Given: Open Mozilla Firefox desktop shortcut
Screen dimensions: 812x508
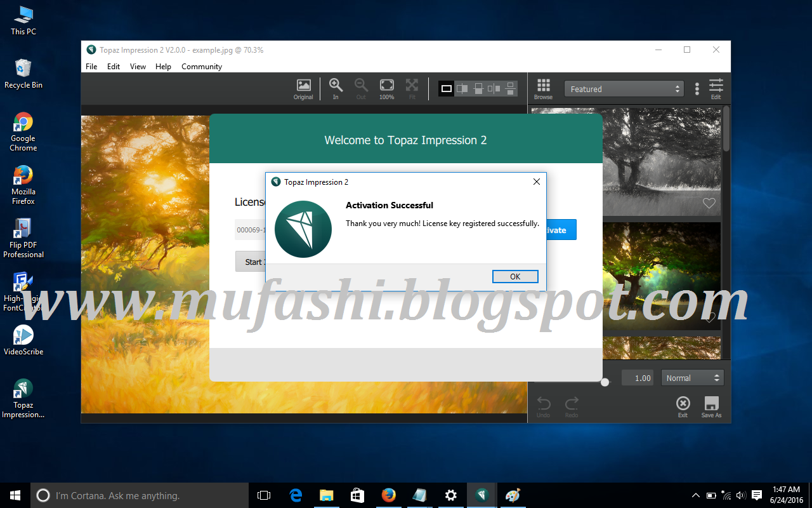Looking at the screenshot, I should pyautogui.click(x=23, y=185).
